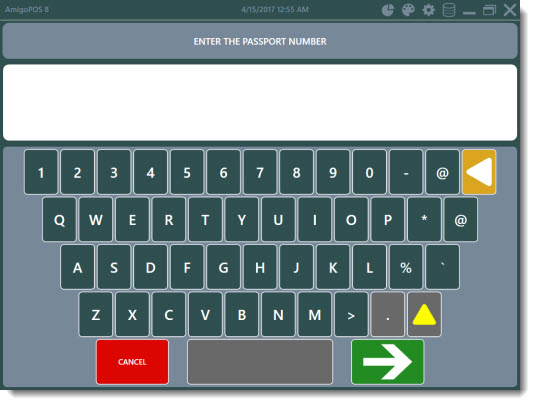
Task: Open the database icon in title bar
Action: click(449, 10)
